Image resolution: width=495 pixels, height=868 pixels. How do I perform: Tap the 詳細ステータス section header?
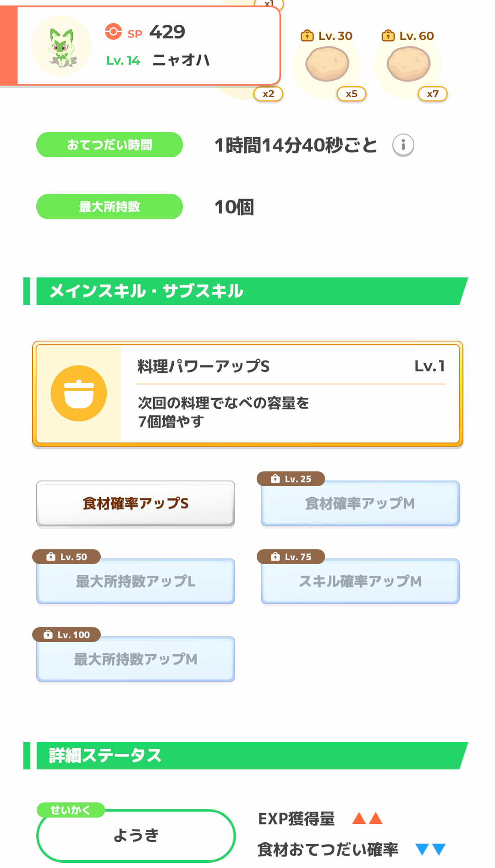point(247,756)
